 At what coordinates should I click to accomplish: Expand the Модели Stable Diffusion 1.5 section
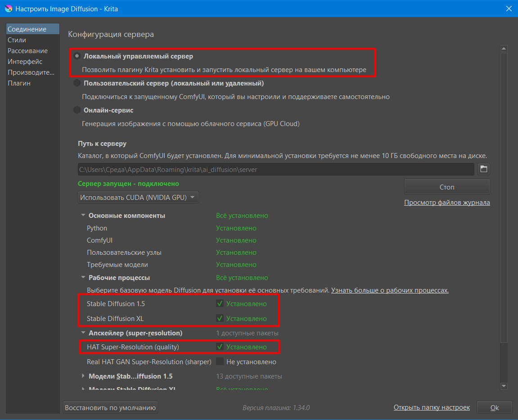click(83, 376)
